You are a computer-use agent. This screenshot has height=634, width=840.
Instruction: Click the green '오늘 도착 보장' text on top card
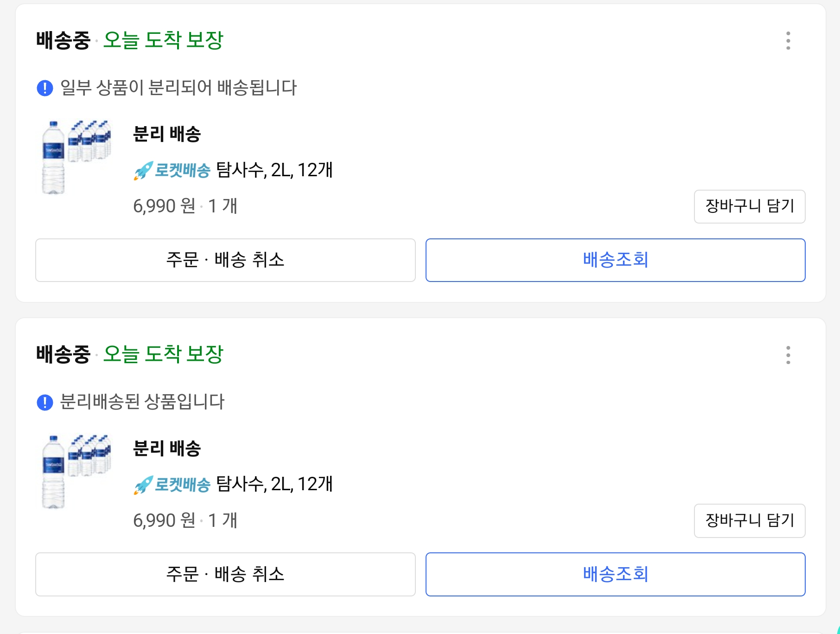coord(163,40)
